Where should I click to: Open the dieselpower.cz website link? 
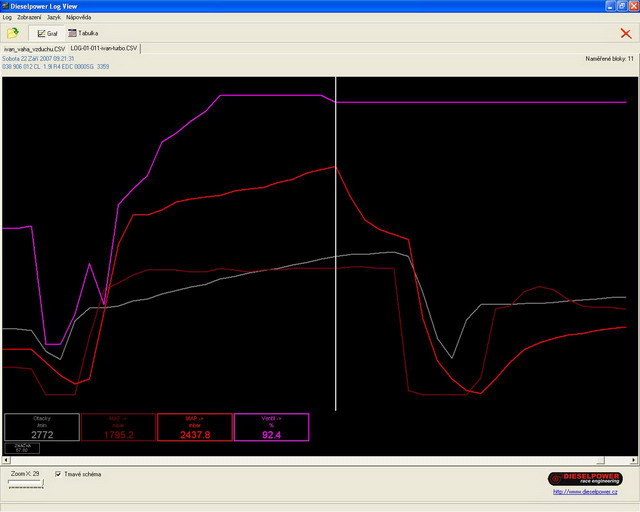(x=585, y=492)
